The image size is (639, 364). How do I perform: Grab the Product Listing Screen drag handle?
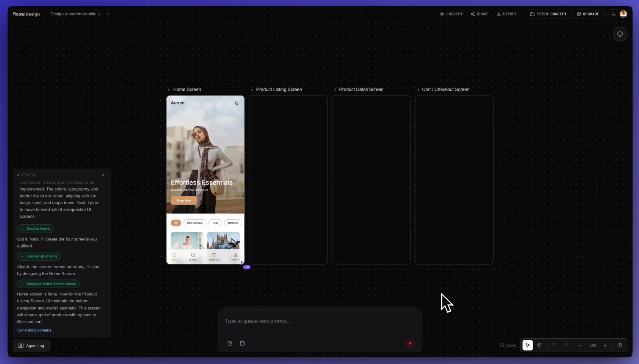pyautogui.click(x=252, y=89)
